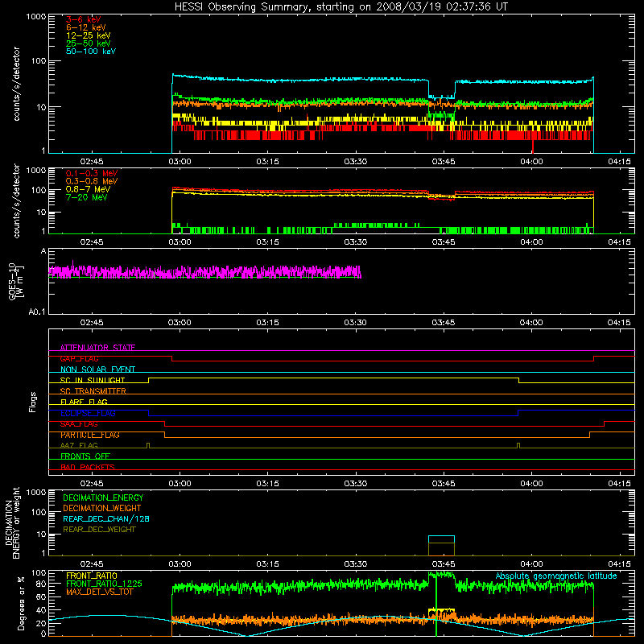Click the 7-20 MeV legend label
The width and height of the screenshot is (644, 644).
click(x=86, y=197)
